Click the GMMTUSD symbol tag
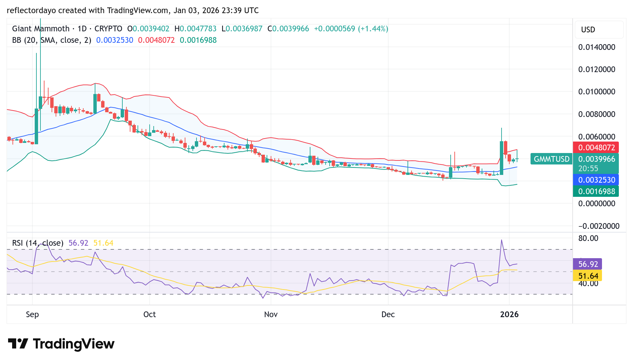Image resolution: width=633 pixels, height=364 pixels. point(551,159)
